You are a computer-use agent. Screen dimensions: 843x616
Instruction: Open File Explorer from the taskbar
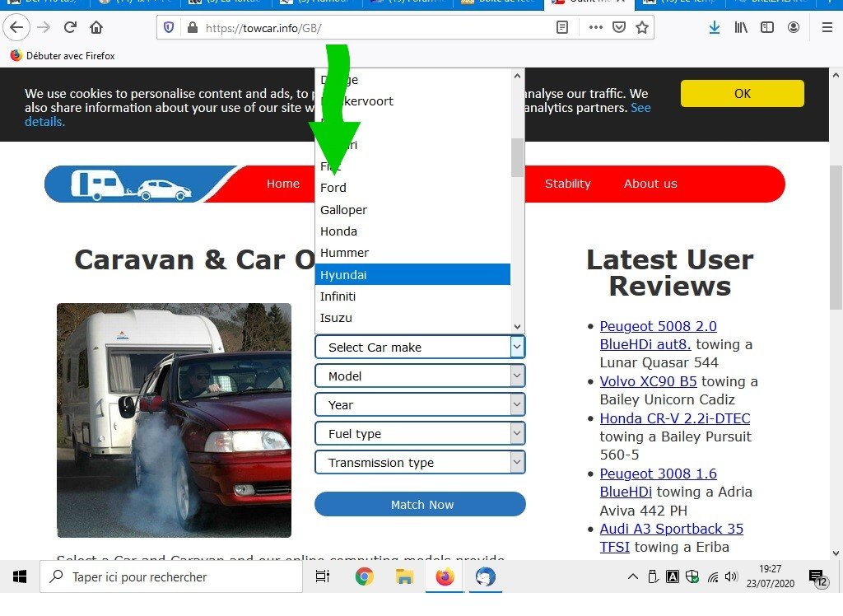click(x=404, y=576)
